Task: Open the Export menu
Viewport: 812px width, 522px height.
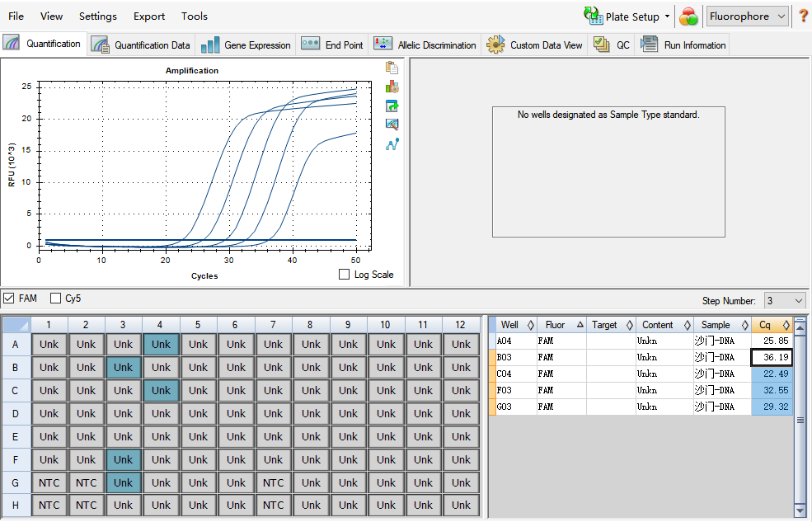Action: [149, 16]
